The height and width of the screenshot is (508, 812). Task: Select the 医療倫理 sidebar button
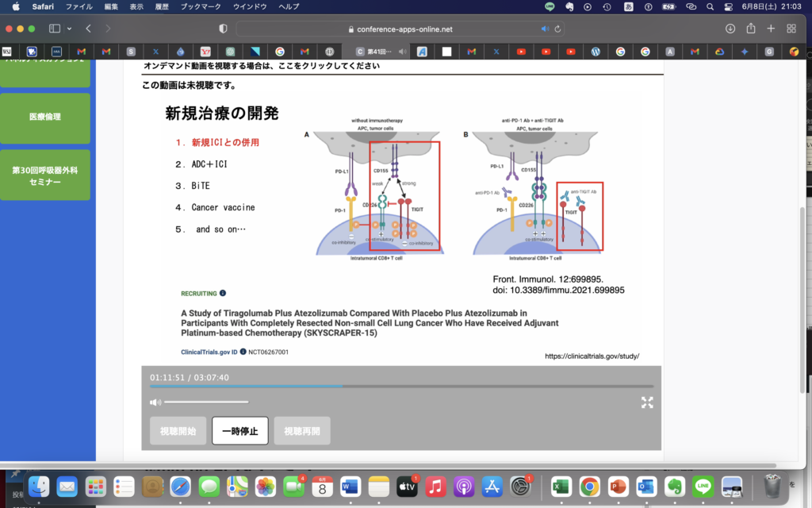45,117
